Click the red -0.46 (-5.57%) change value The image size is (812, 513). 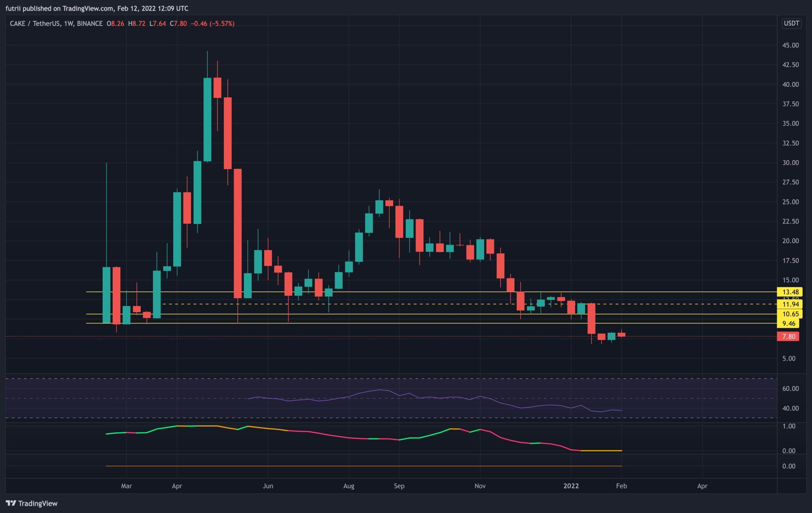tap(213, 24)
